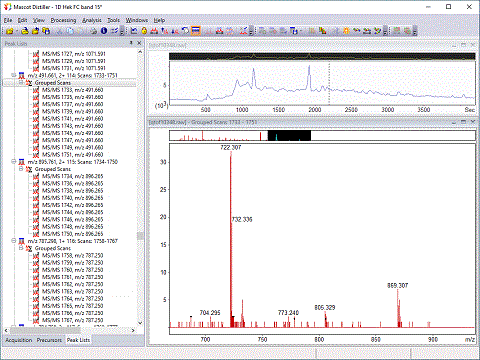Switch to the Precursors tab
This screenshot has height=360, width=480.
49,340
